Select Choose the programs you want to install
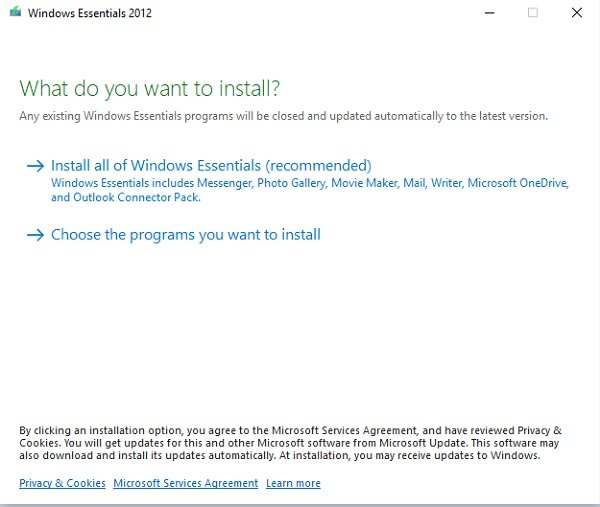The image size is (600, 507). click(x=186, y=235)
